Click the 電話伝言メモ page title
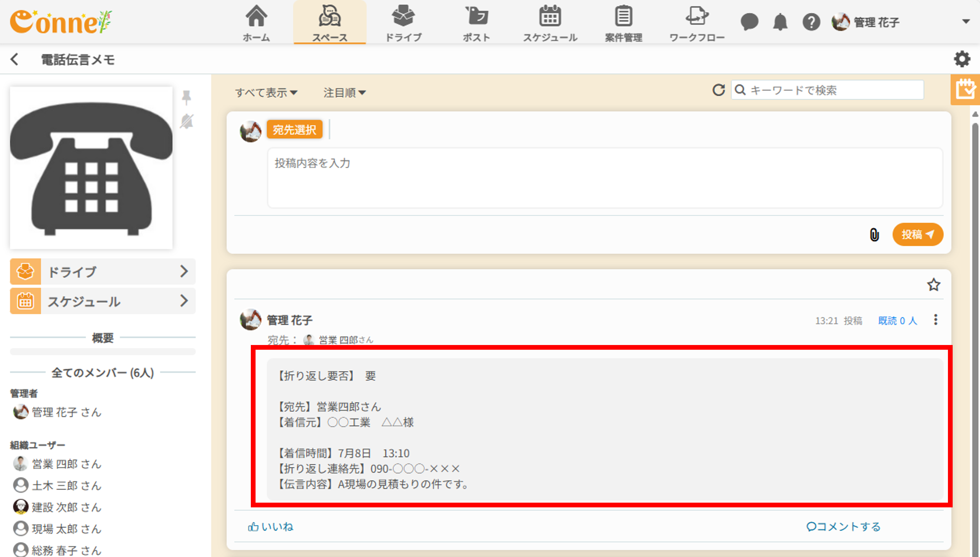This screenshot has width=980, height=557. coord(78,59)
